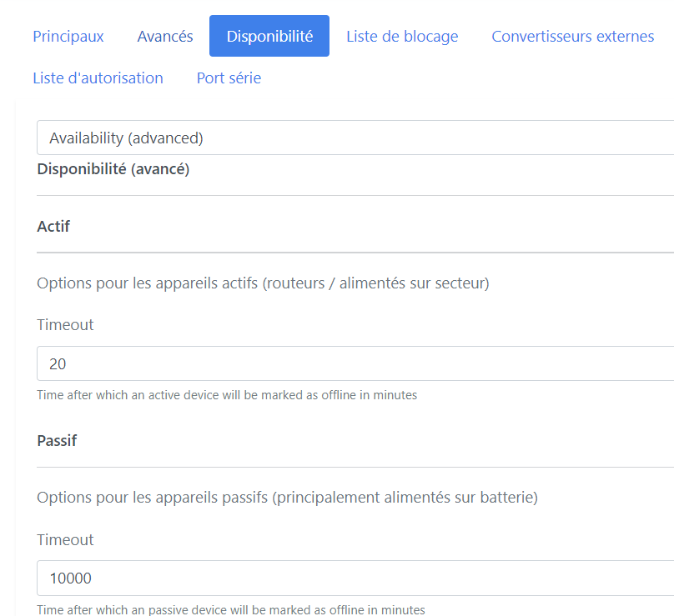Click the passive device offline help text
674x616 pixels.
click(231, 609)
